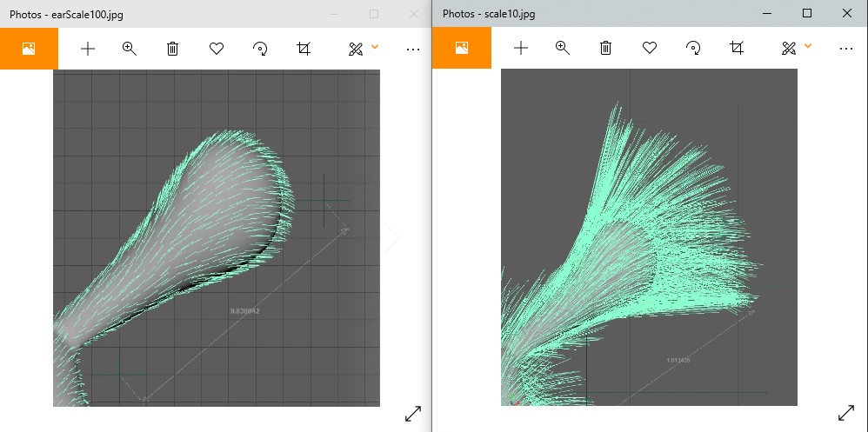The image size is (868, 432).
Task: Toggle favorite heart for earScale100.jpg
Action: pyautogui.click(x=216, y=49)
